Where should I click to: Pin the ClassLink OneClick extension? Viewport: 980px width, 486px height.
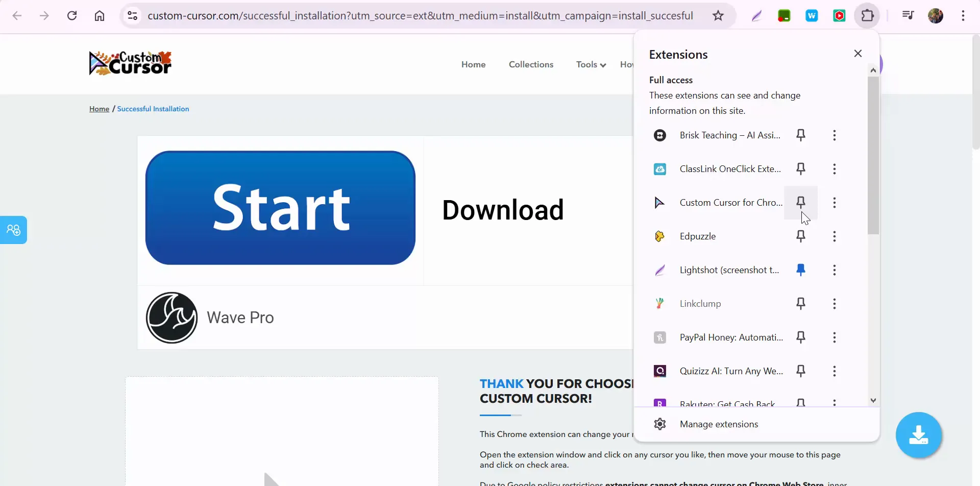pos(801,169)
